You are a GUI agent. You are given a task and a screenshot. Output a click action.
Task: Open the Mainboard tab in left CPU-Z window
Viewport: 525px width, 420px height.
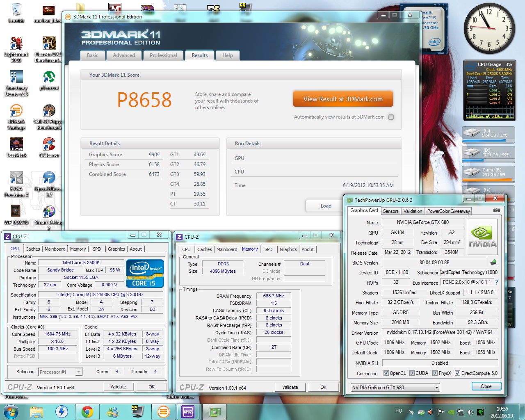[55, 249]
